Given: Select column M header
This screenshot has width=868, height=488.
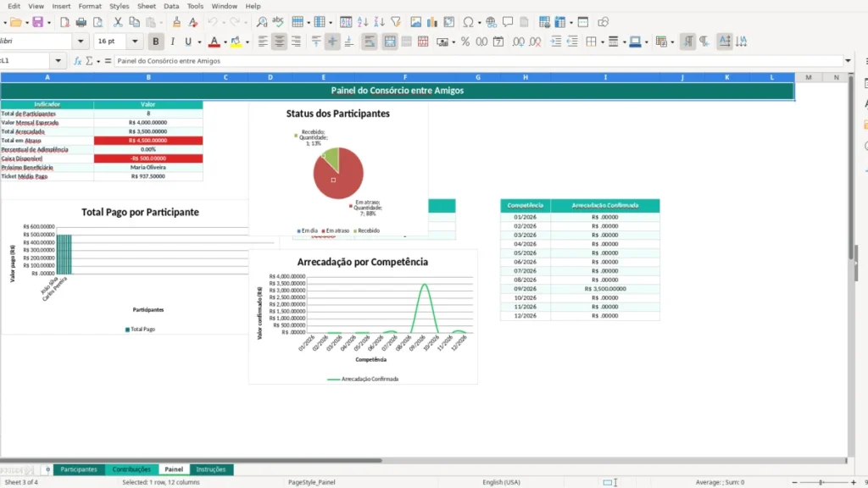Looking at the screenshot, I should (x=808, y=77).
